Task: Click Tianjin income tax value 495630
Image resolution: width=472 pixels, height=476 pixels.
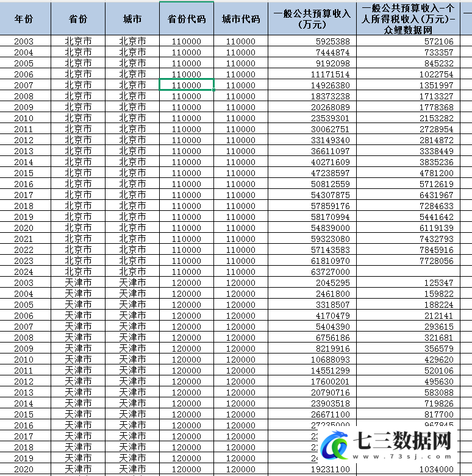Action: click(439, 382)
